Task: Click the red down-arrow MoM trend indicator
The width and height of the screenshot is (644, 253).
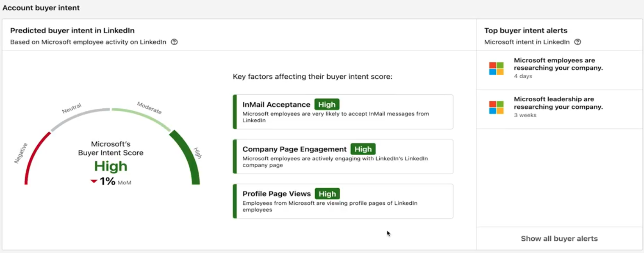Action: (x=94, y=181)
